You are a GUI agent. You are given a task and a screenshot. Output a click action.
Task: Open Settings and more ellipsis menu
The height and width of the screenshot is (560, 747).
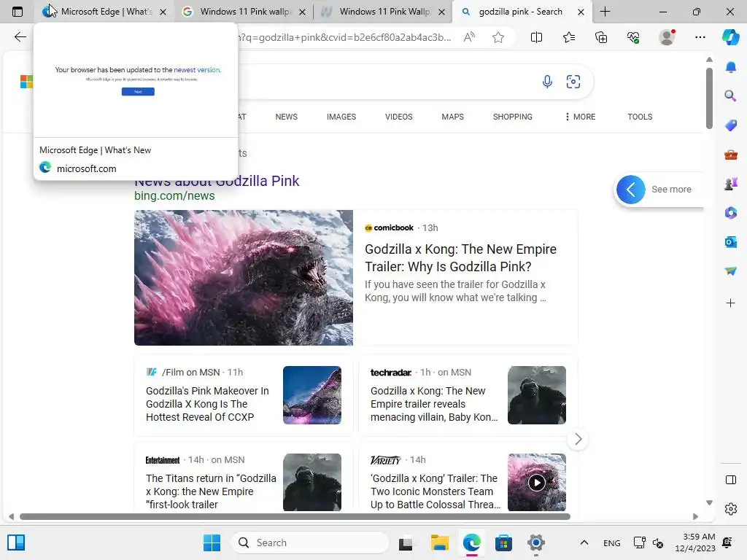pos(700,37)
